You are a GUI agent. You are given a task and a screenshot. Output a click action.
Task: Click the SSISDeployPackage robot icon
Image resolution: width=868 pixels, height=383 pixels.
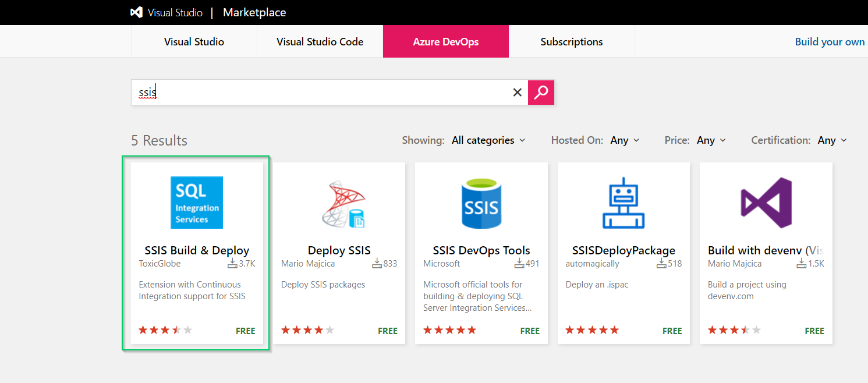pyautogui.click(x=623, y=203)
